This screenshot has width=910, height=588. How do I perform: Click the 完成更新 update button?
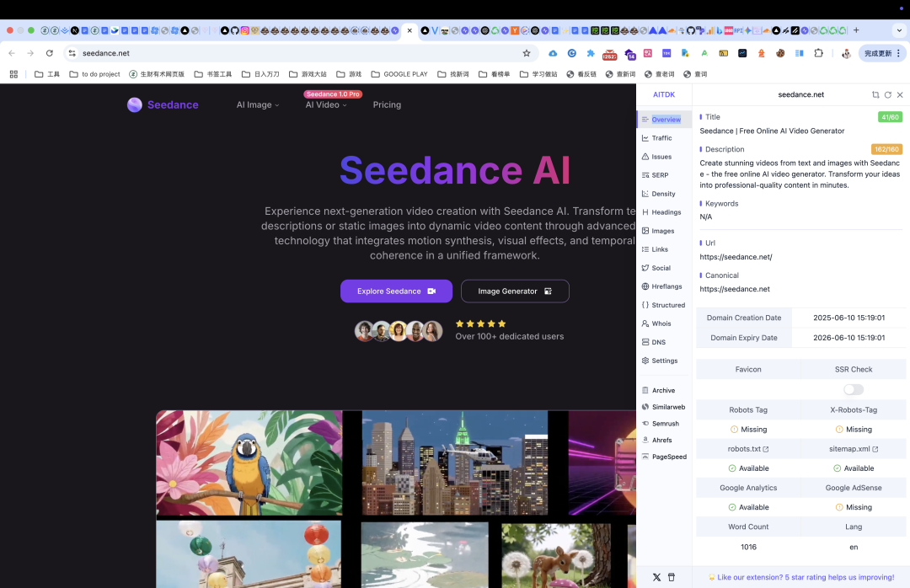coord(881,53)
